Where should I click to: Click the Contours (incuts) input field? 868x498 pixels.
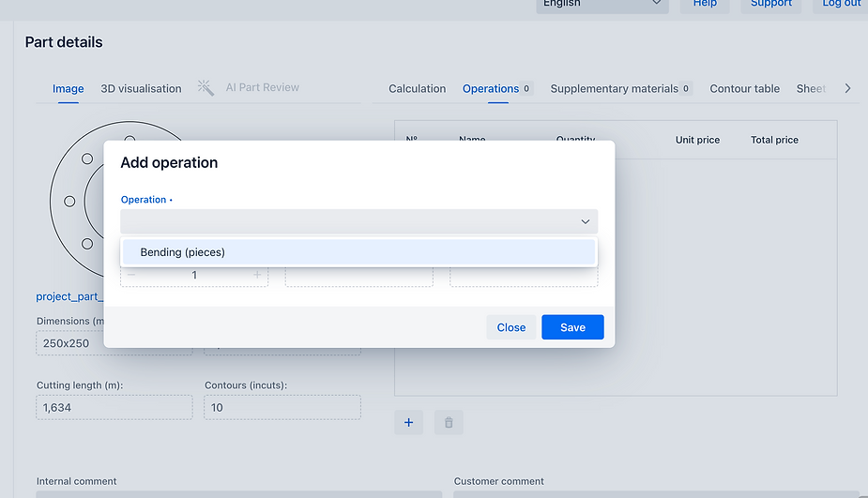[282, 407]
